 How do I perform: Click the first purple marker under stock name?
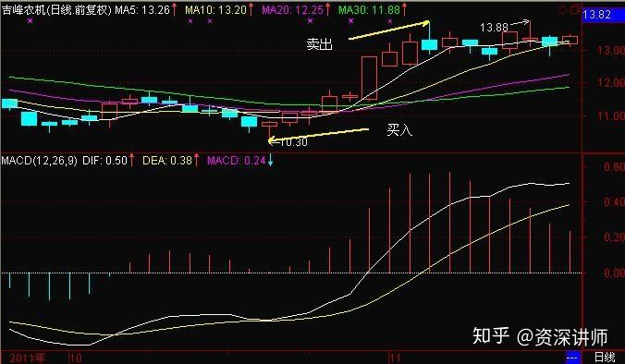click(x=30, y=20)
